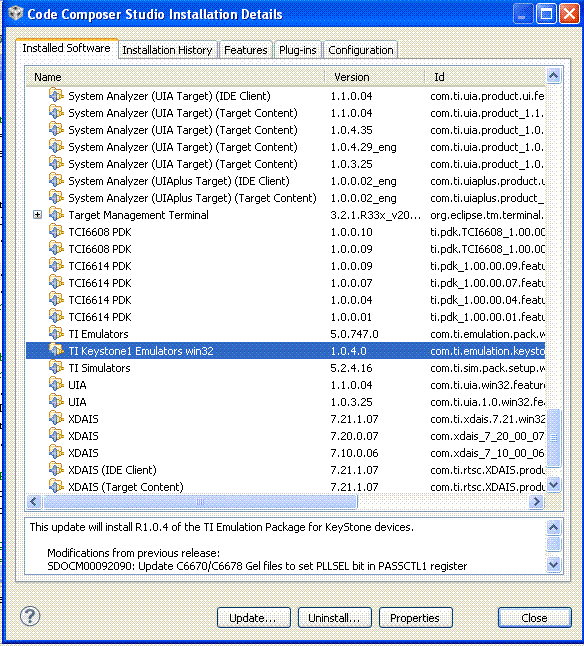Viewport: 584px width, 646px height.
Task: Click icon of System Analyzer (UIA Target) (IDE Client)
Action: coord(56,95)
